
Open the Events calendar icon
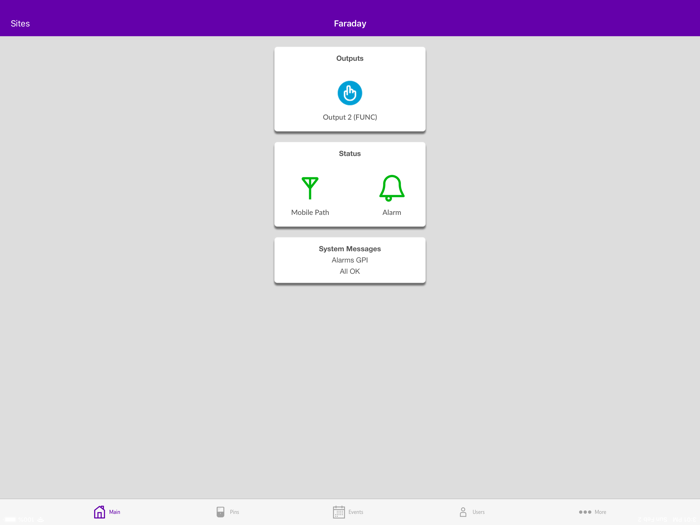click(x=339, y=512)
